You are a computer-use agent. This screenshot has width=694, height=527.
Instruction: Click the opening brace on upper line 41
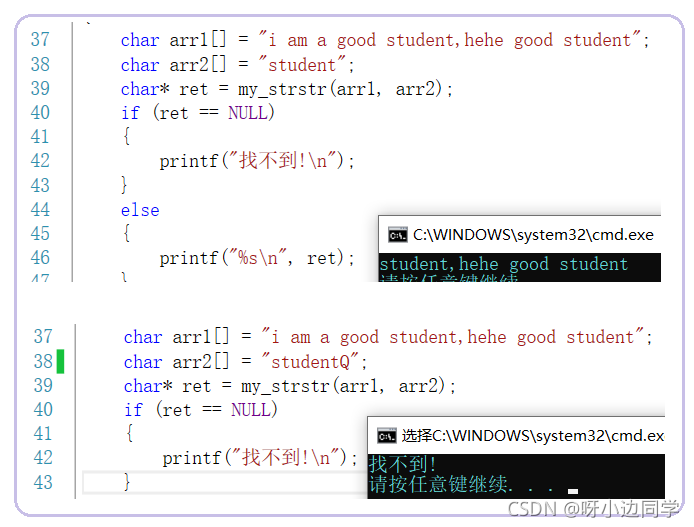point(126,136)
